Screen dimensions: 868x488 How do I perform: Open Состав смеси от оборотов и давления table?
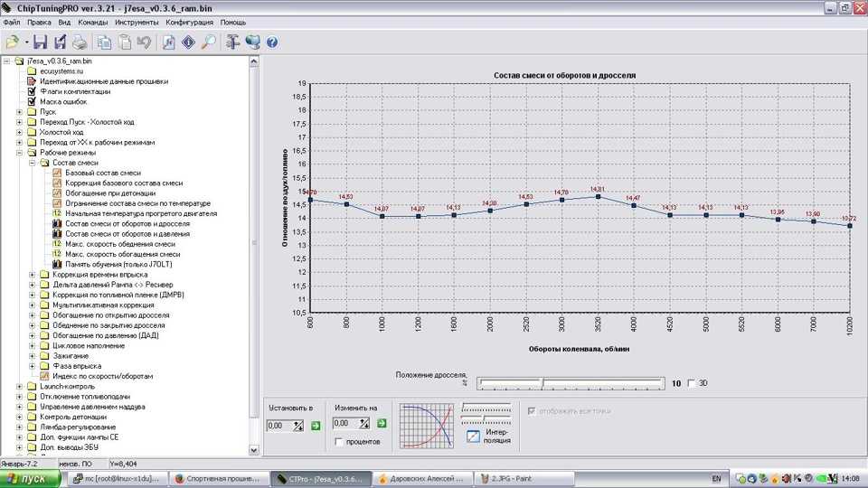[x=127, y=233]
